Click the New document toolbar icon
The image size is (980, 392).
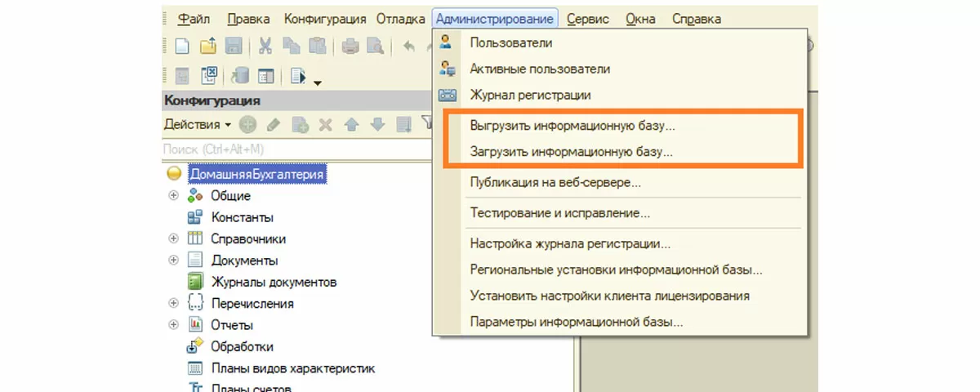pyautogui.click(x=181, y=47)
